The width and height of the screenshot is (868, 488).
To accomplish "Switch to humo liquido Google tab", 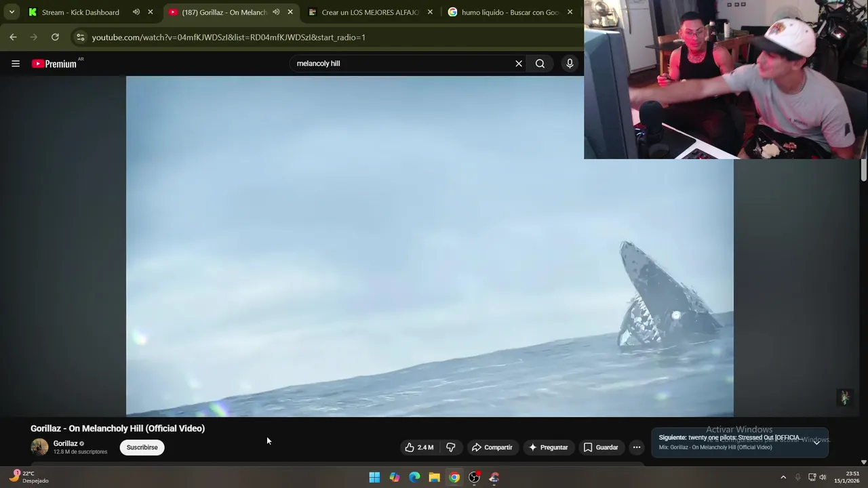I will point(510,12).
